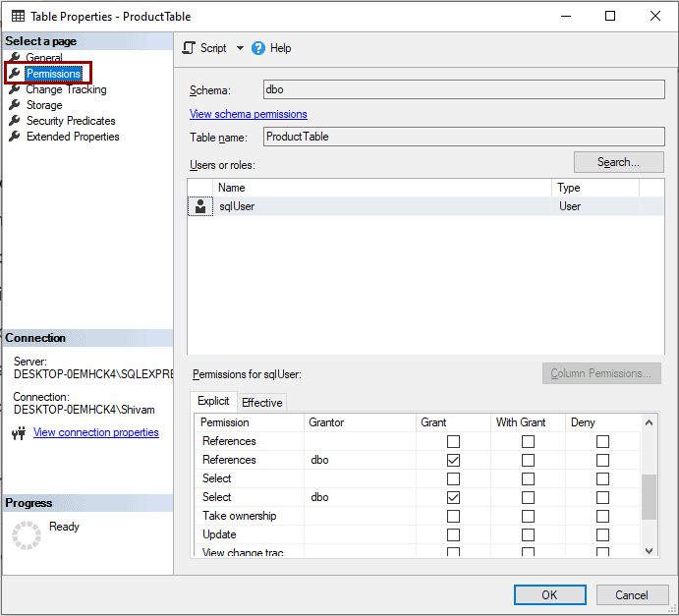This screenshot has width=679, height=616.
Task: Click the Type column header in users list
Action: point(595,188)
